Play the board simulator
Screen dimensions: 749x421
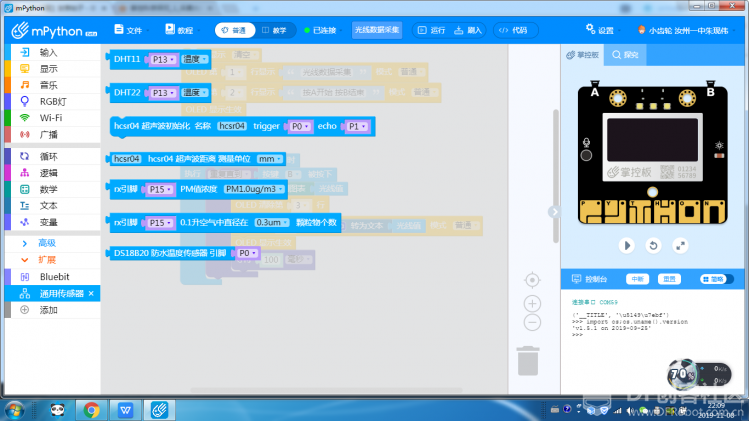point(627,246)
